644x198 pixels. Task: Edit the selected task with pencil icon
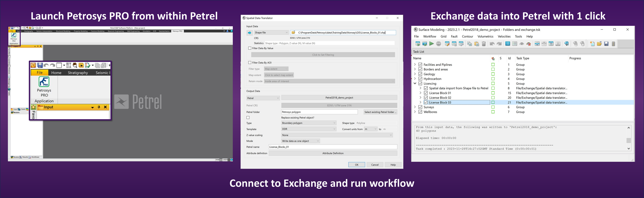[447, 44]
